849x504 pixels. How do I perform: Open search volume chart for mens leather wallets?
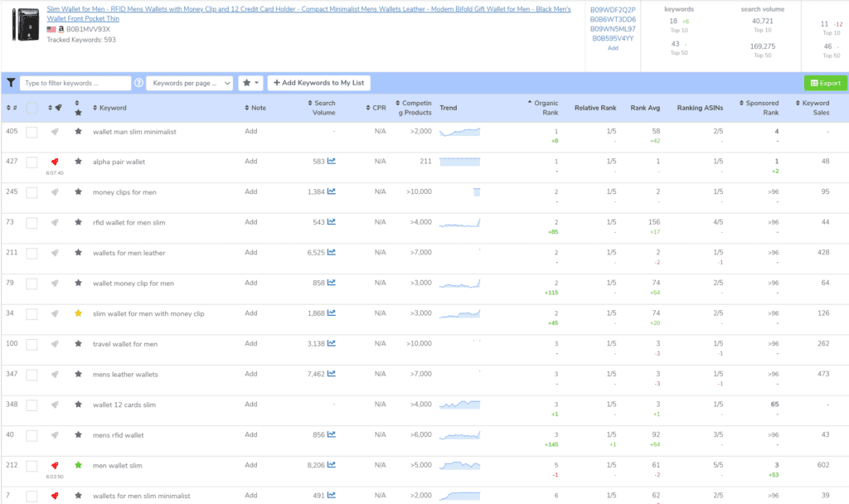tap(332, 374)
